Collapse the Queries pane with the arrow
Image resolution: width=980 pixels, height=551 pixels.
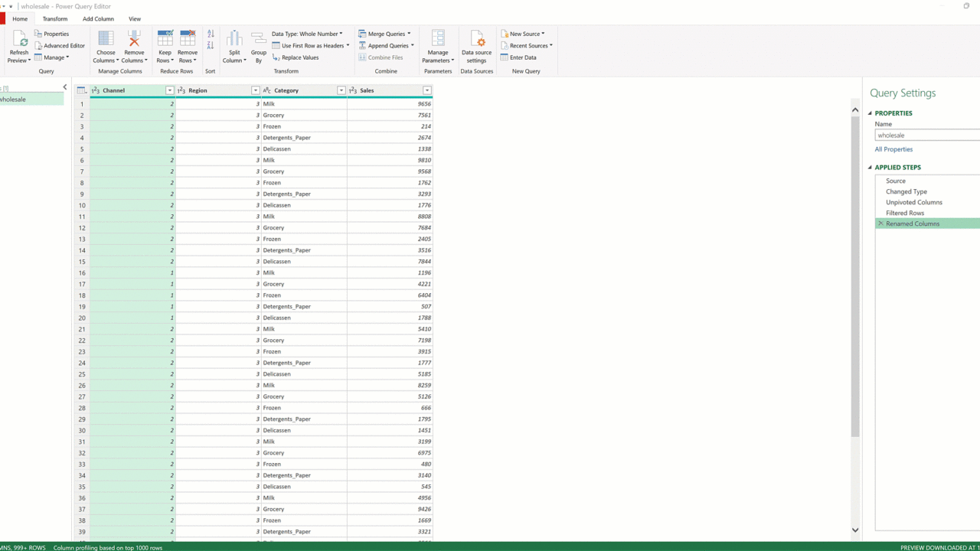point(65,87)
